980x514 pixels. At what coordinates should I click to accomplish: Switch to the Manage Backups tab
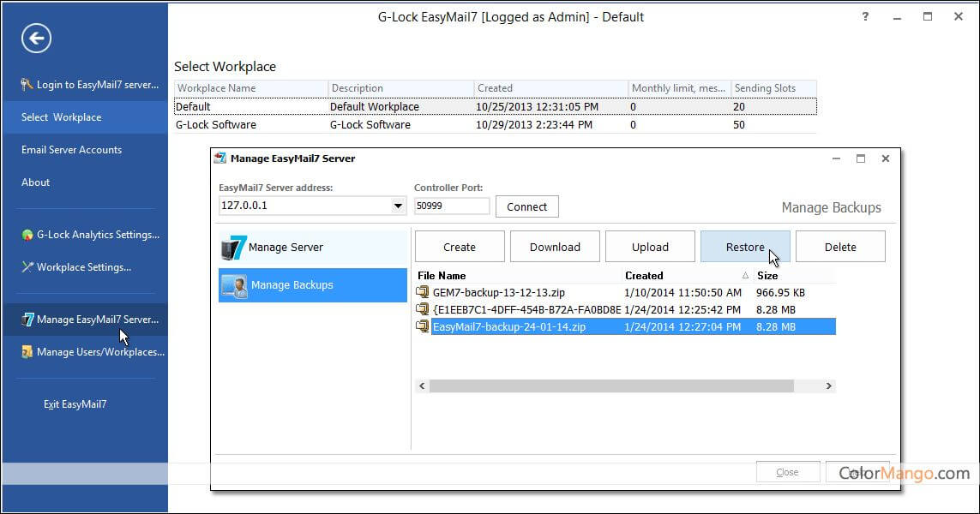coord(312,284)
